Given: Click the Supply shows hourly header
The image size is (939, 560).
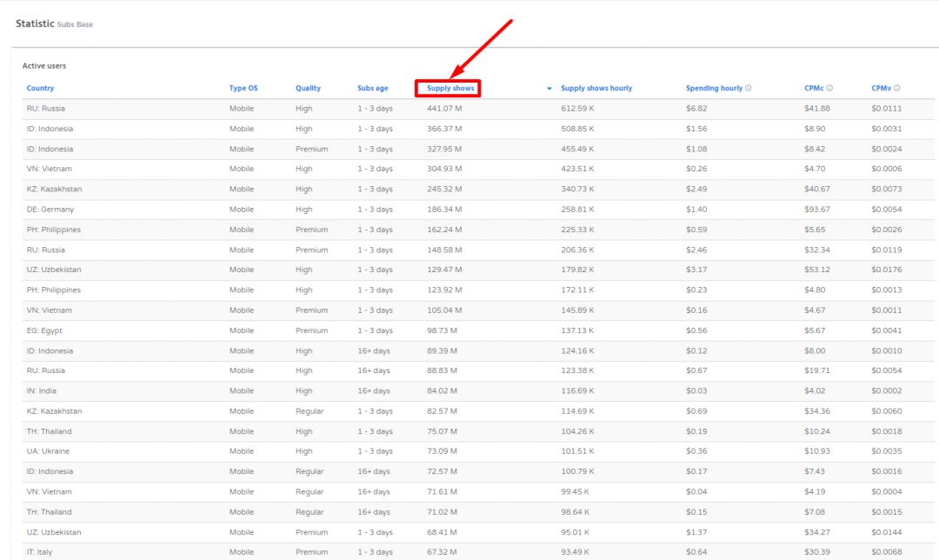Looking at the screenshot, I should click(x=596, y=88).
